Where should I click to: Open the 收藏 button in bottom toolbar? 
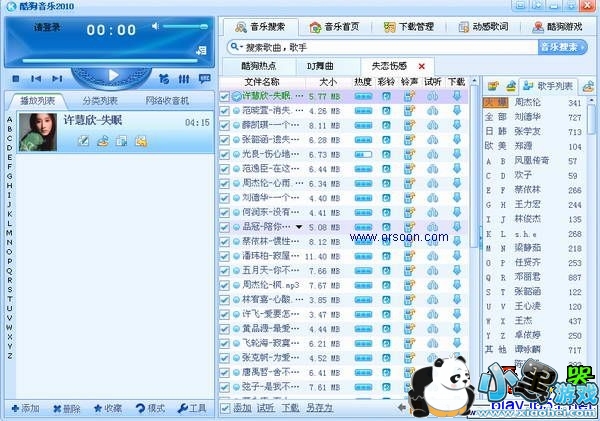(108, 409)
